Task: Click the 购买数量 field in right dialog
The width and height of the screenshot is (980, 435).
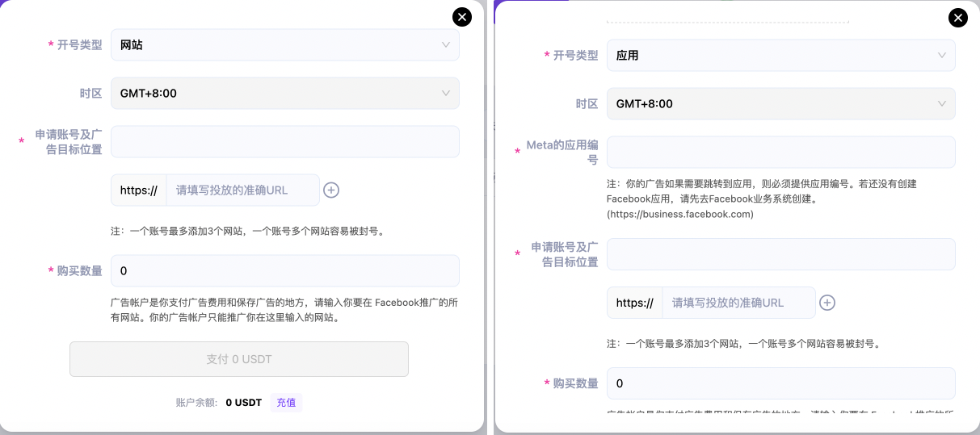Action: pos(780,383)
